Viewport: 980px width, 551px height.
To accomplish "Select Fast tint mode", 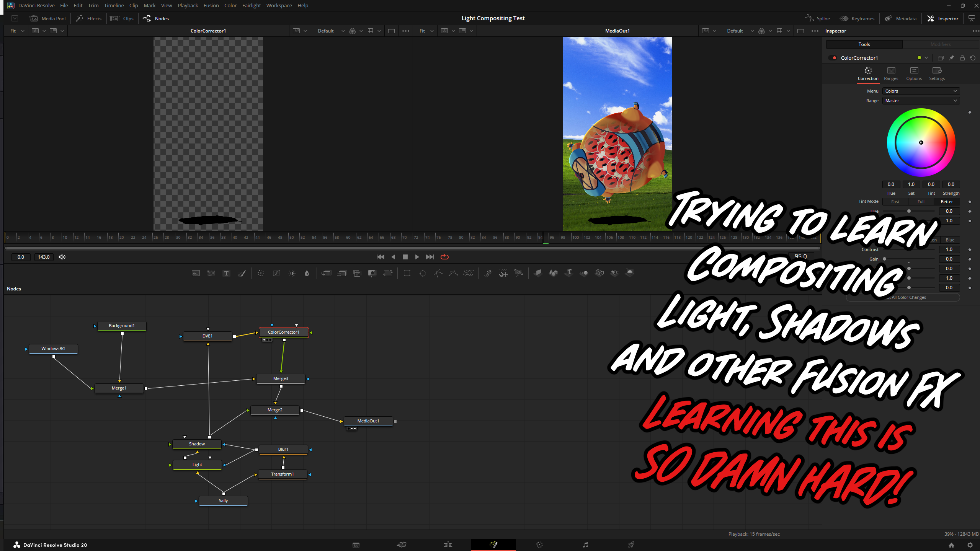I will click(x=895, y=202).
